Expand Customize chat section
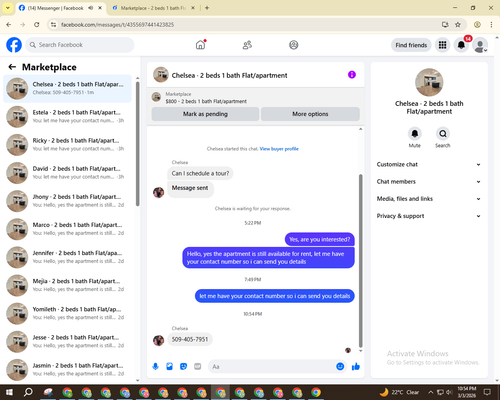 (429, 164)
